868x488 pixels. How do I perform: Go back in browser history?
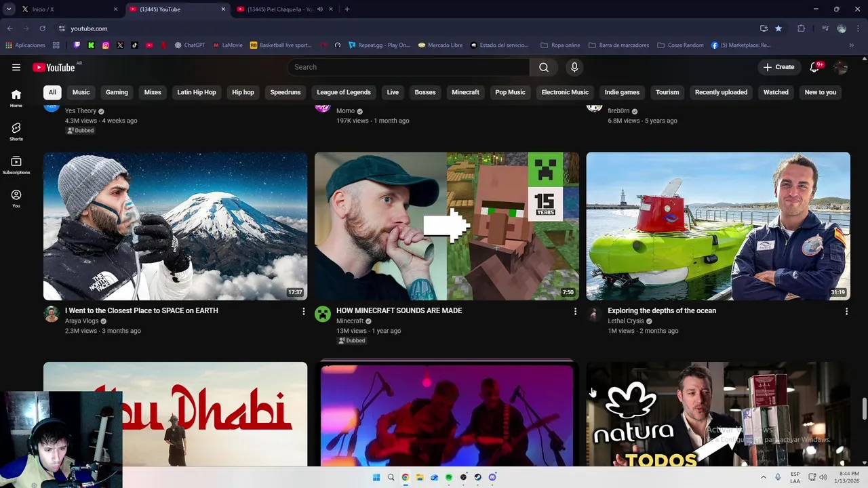click(9, 28)
